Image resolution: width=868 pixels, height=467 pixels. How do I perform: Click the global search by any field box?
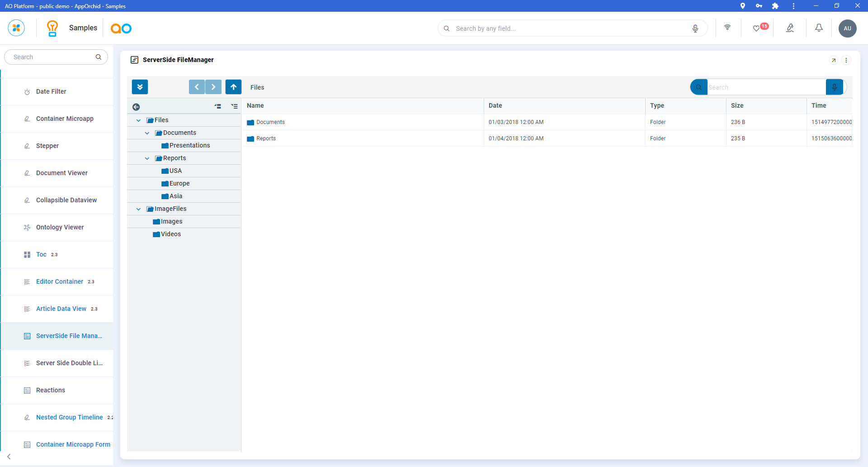click(x=570, y=28)
